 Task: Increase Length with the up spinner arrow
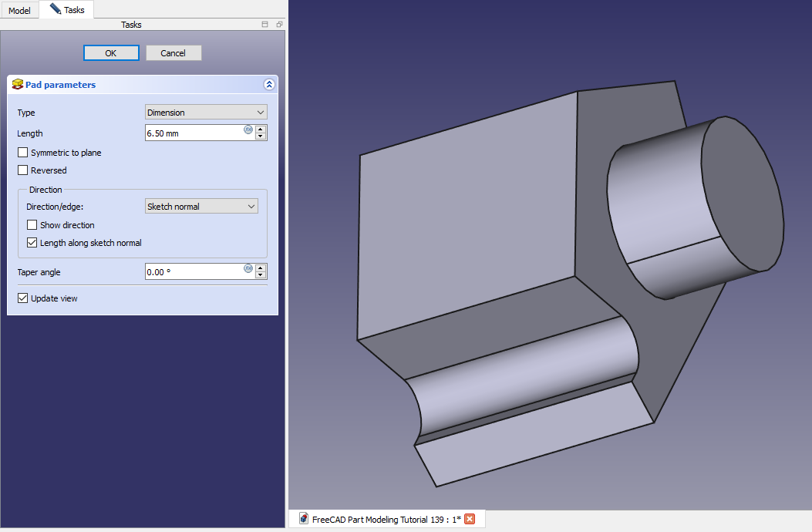coord(261,129)
